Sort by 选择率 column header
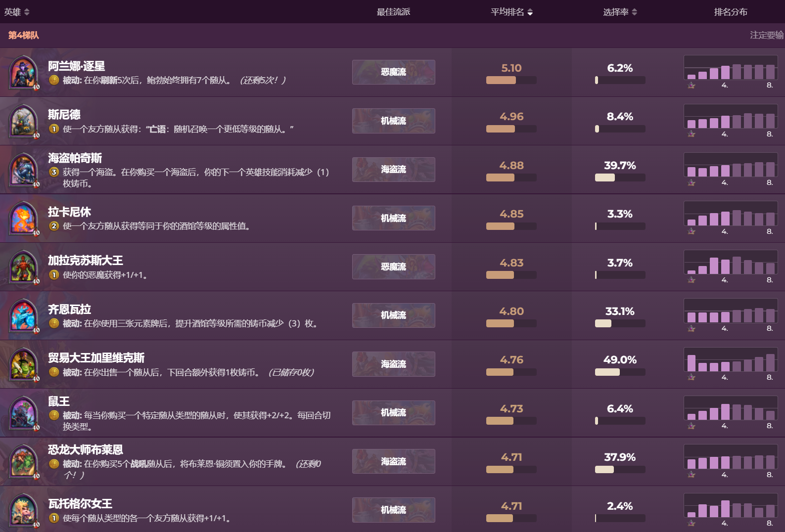Screen dimensions: 785x532 tap(620, 12)
